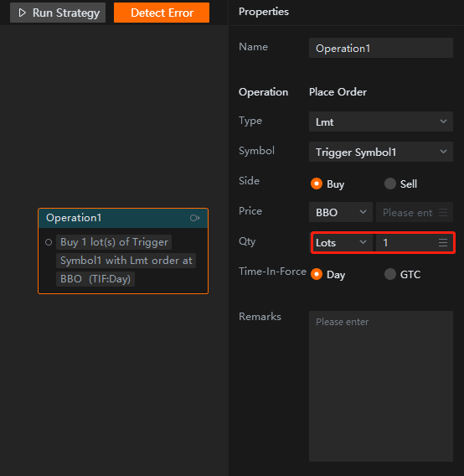This screenshot has height=476, width=464.
Task: Click the Run Strategy button
Action: click(x=58, y=13)
